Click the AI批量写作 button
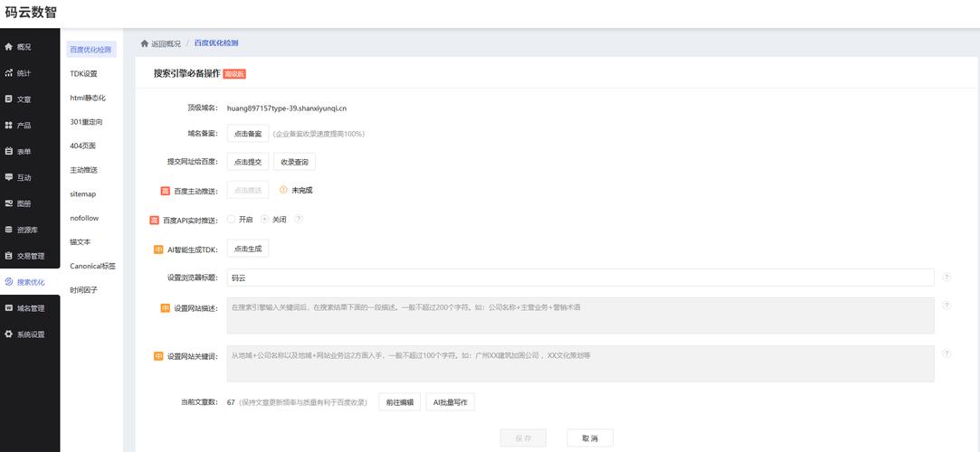 tap(450, 402)
